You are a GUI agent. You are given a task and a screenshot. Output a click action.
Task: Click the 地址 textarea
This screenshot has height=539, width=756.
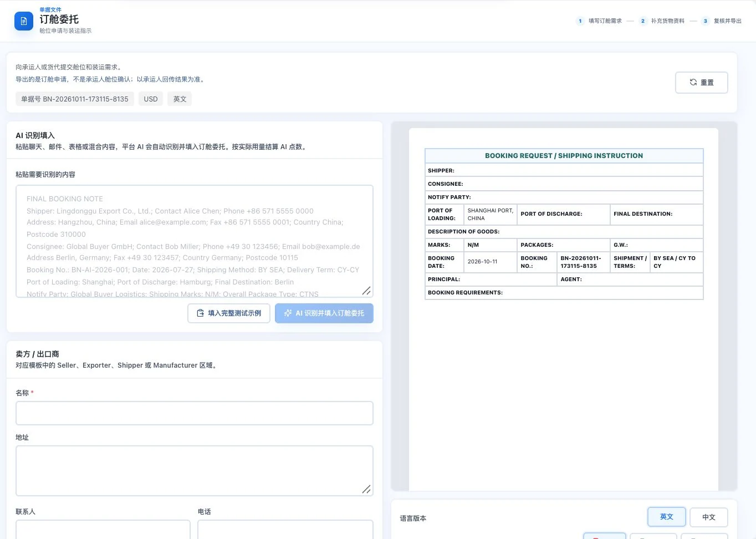point(195,471)
